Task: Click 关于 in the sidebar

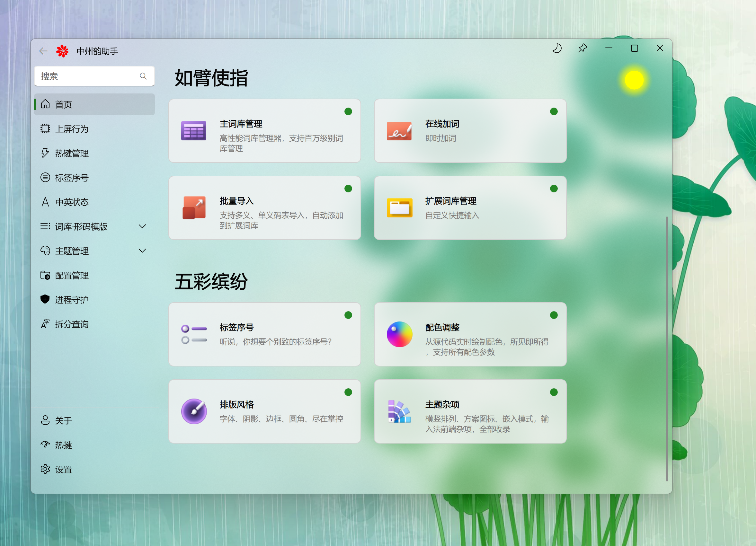Action: point(63,420)
